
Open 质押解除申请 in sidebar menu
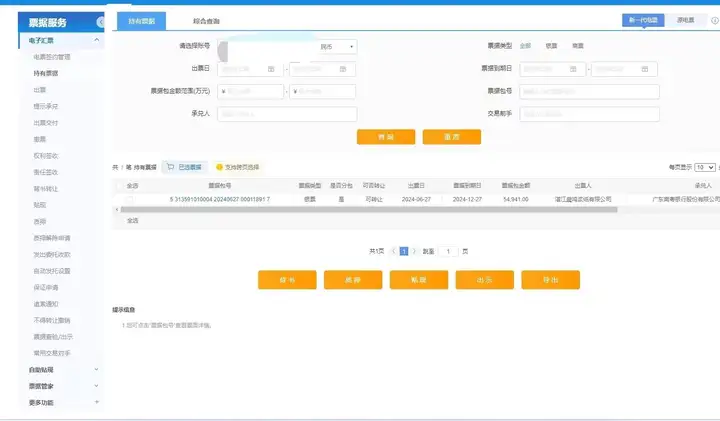click(52, 238)
